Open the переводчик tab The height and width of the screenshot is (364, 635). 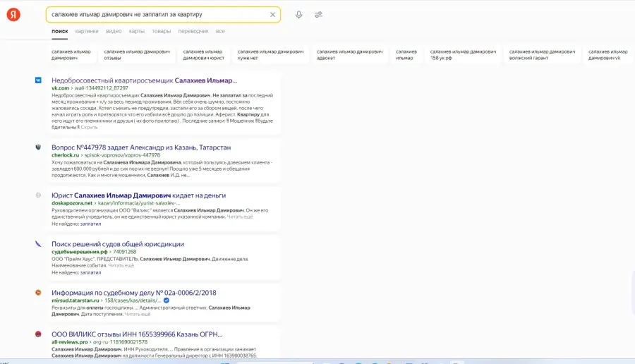(x=193, y=31)
